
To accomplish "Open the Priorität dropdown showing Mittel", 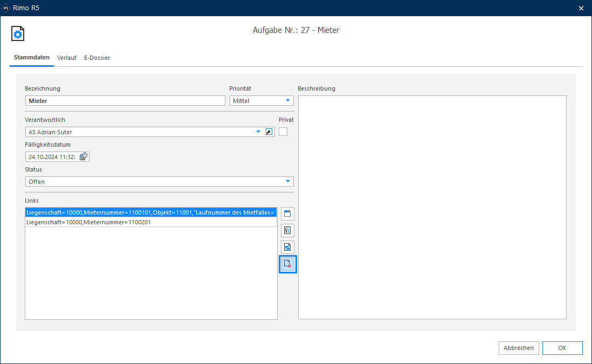I will pyautogui.click(x=261, y=101).
